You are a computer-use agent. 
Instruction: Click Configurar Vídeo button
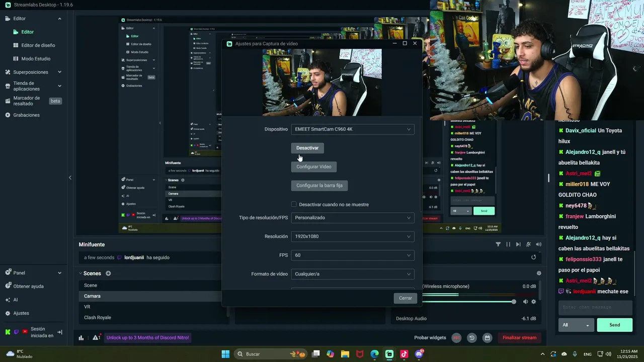(314, 166)
